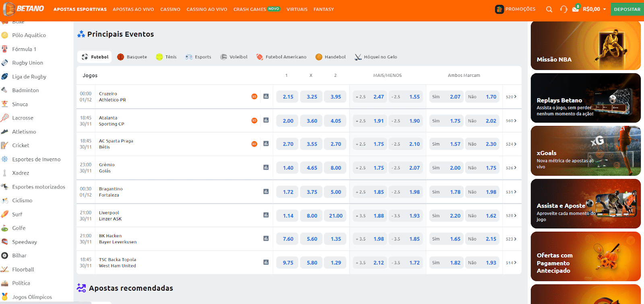The height and width of the screenshot is (304, 644).
Task: Click SO badge on AC Sparta Praga match
Action: click(x=254, y=144)
